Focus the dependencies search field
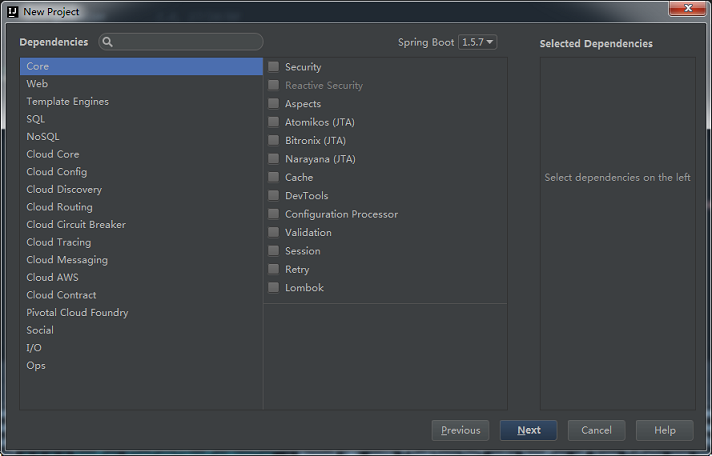This screenshot has width=712, height=456. 181,42
